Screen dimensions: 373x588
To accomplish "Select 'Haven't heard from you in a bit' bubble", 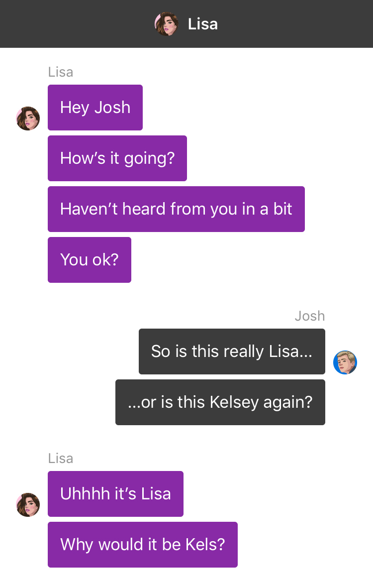I will [176, 209].
